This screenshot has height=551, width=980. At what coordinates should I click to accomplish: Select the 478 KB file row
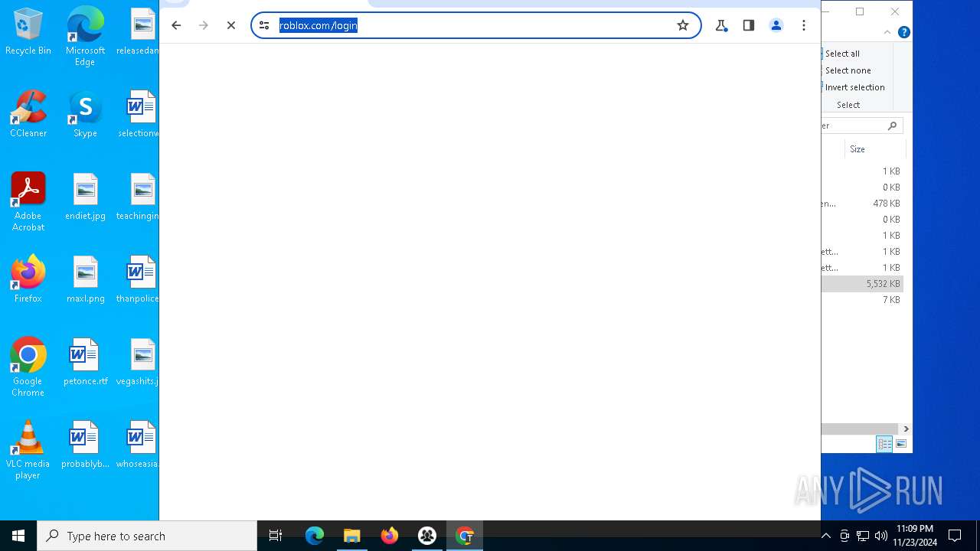click(x=862, y=204)
